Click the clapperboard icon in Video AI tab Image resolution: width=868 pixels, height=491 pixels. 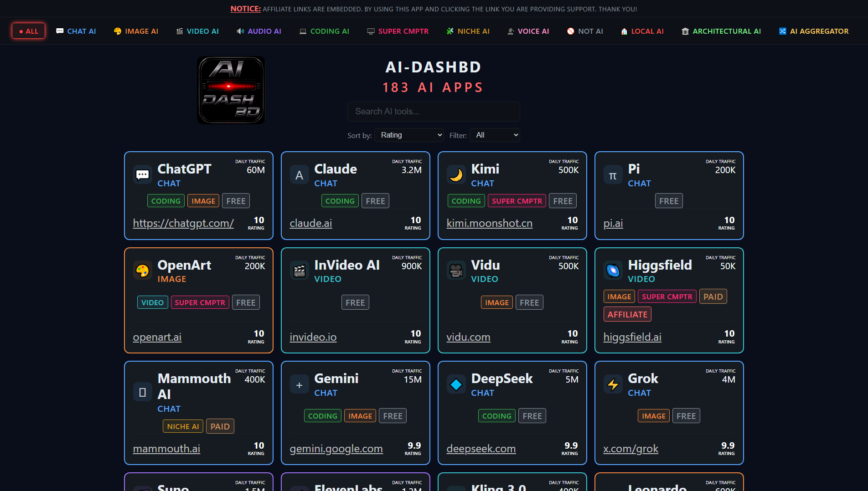180,31
